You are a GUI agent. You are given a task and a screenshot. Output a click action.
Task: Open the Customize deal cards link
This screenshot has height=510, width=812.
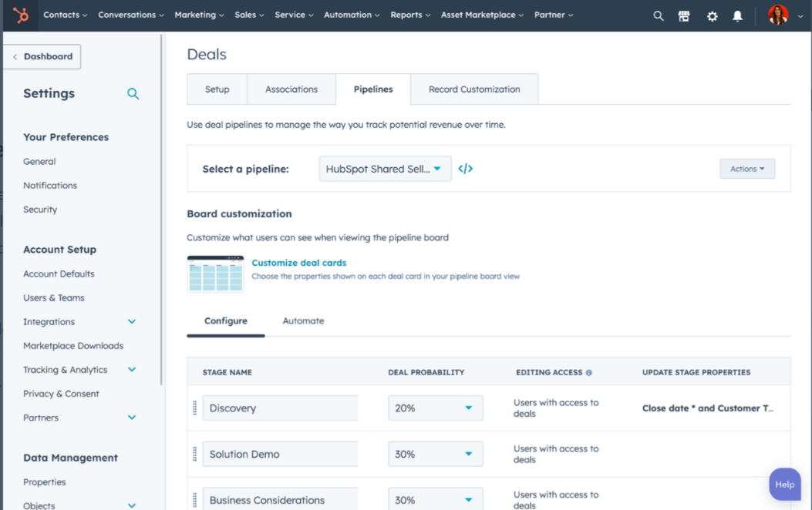click(x=298, y=263)
